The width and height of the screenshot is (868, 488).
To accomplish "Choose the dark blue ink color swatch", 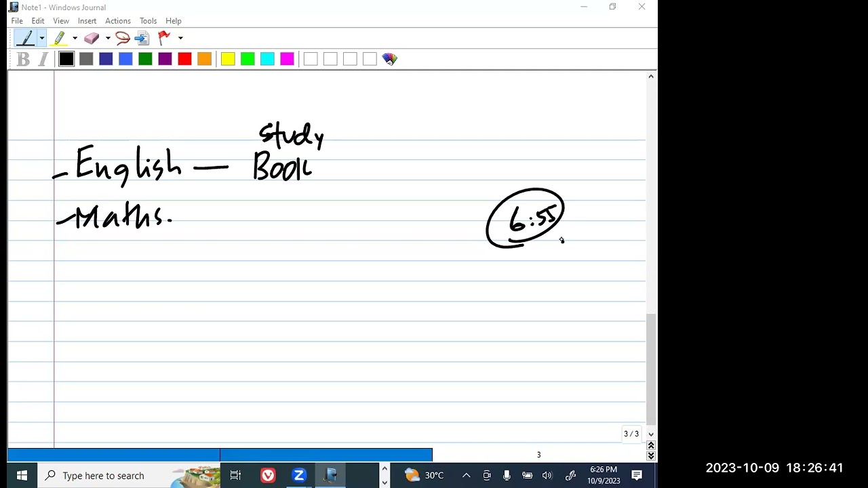I will point(106,60).
